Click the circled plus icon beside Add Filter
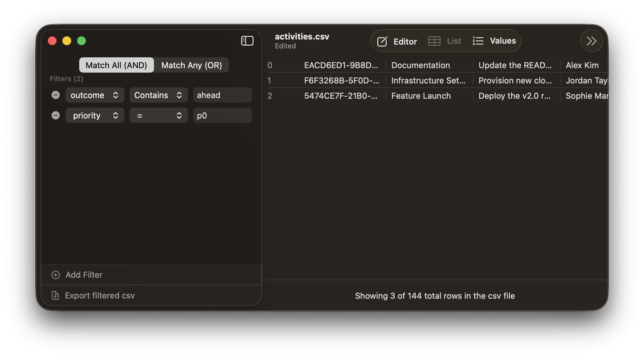The image size is (644, 358). (x=56, y=275)
